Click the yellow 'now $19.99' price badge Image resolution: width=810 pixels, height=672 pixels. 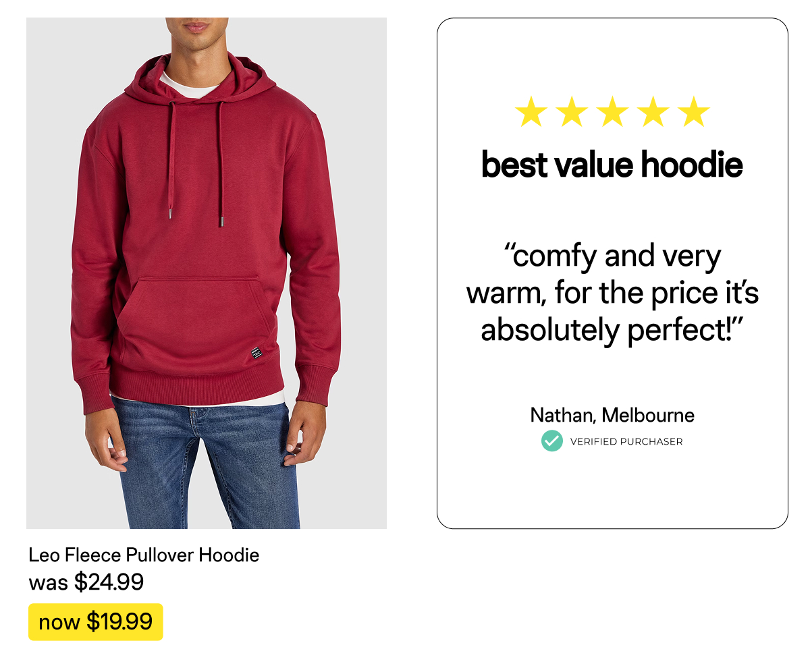coord(95,621)
